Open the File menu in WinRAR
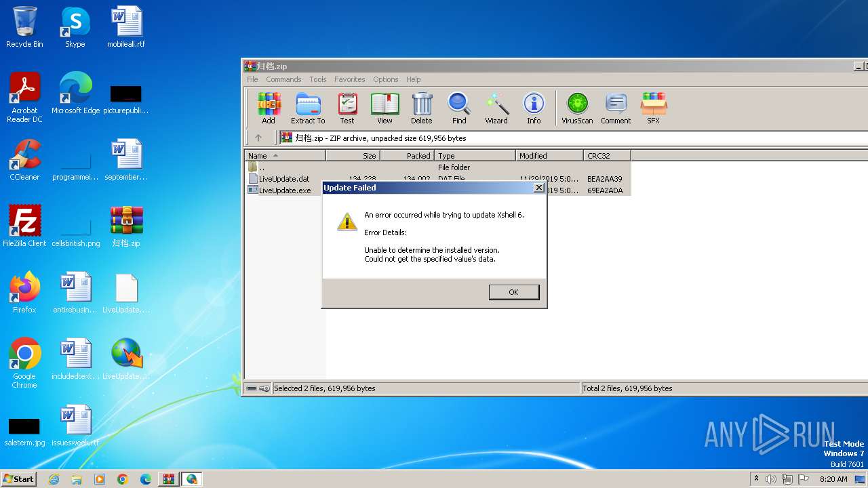Image resolution: width=868 pixels, height=488 pixels. click(252, 79)
